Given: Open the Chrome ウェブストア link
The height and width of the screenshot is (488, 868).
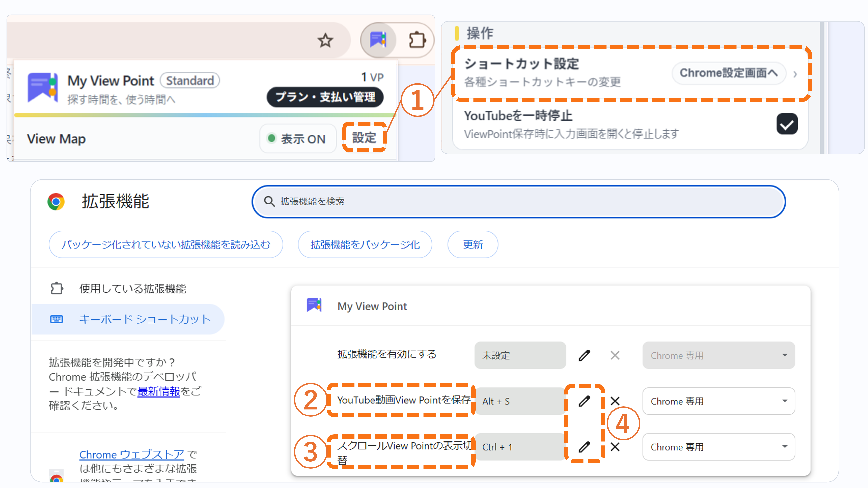Looking at the screenshot, I should [132, 454].
